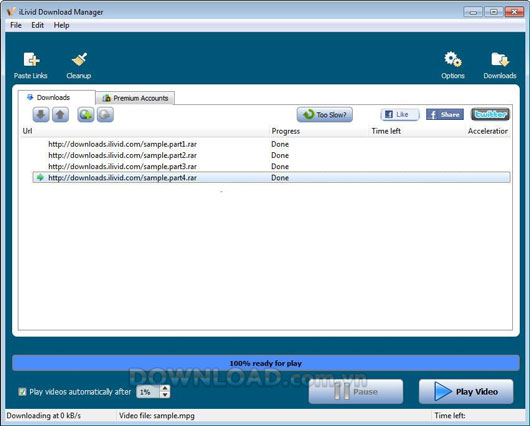The image size is (530, 426).
Task: Decrease auto-play percentage with down arrow
Action: (165, 395)
